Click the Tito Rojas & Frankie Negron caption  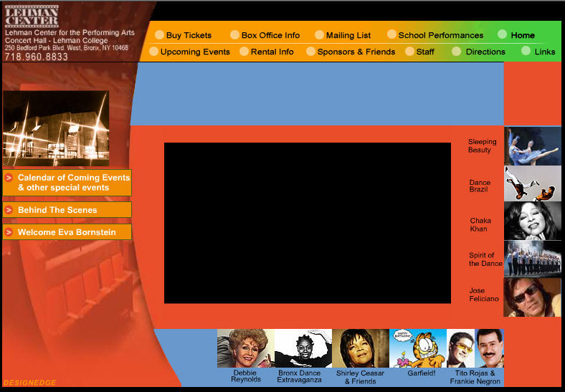(475, 377)
